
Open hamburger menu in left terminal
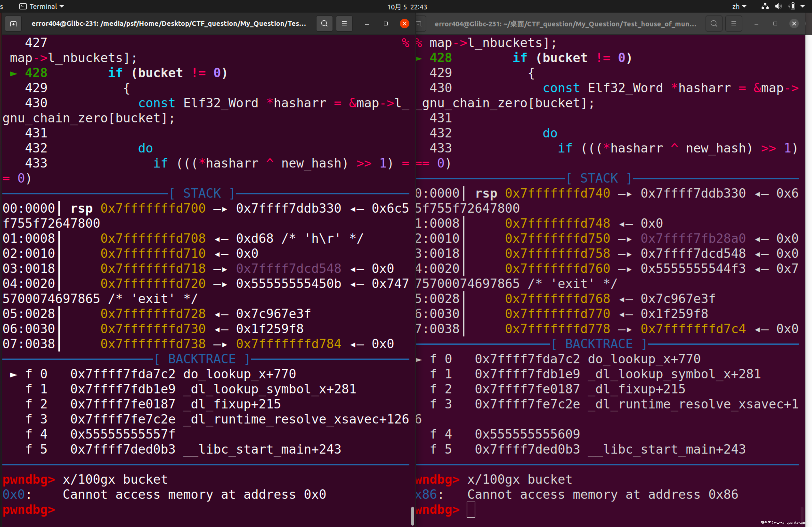tap(344, 24)
